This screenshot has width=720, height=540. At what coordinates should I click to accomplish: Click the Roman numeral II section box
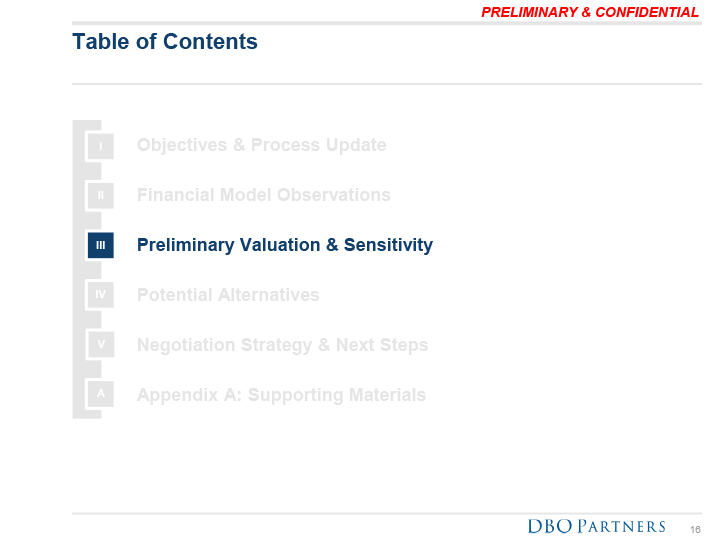click(x=100, y=195)
